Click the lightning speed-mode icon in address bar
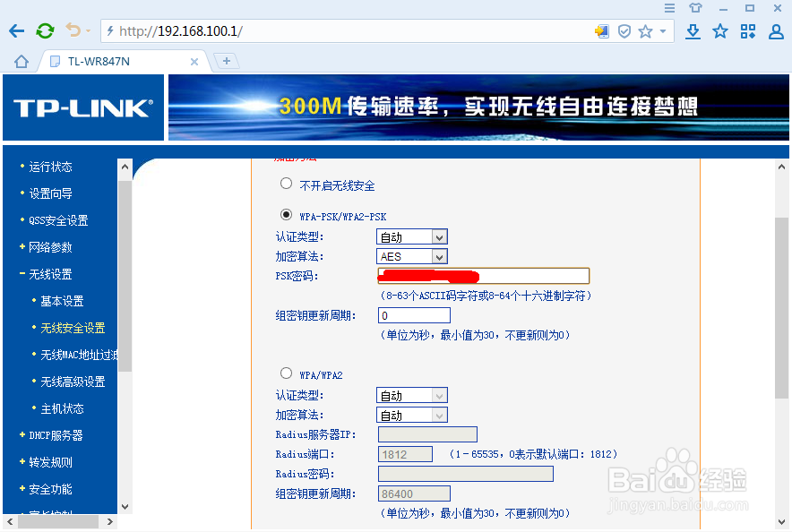The width and height of the screenshot is (792, 532). pos(110,31)
